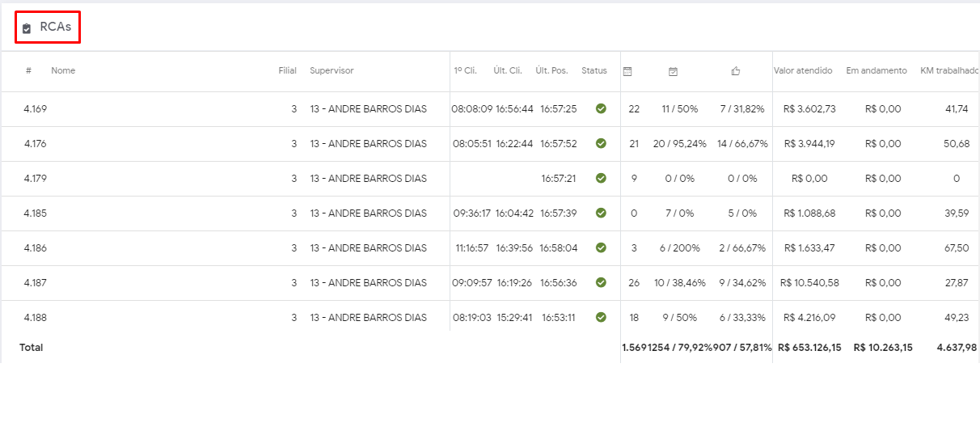Click green status check for row 4.187

tap(601, 282)
